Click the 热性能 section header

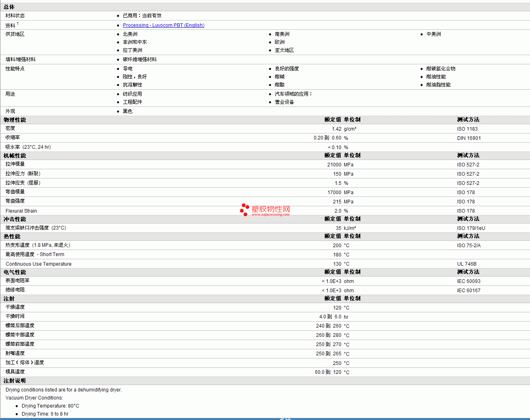click(12, 236)
